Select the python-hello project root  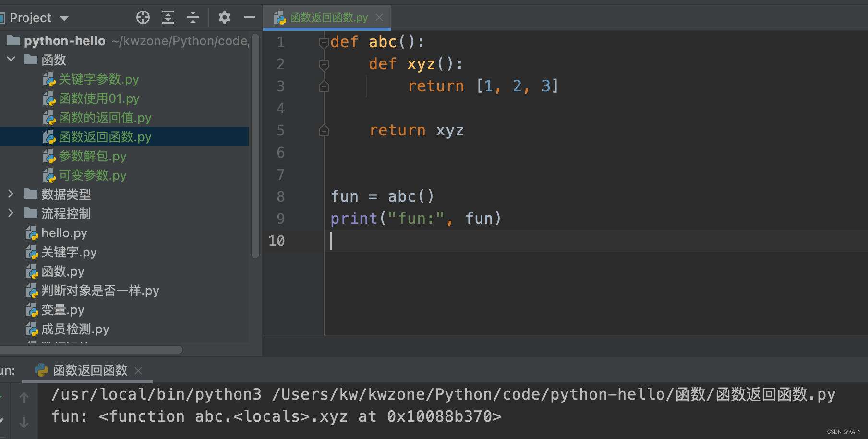(x=64, y=41)
